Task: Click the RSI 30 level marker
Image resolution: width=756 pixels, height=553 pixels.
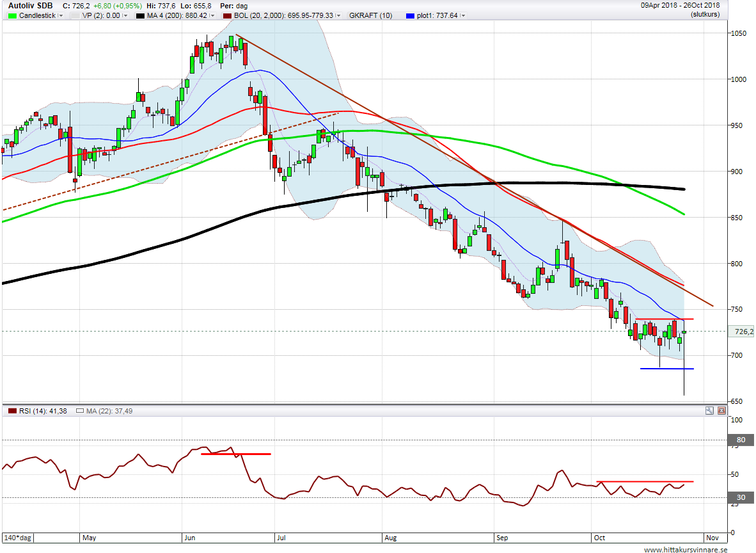Action: tap(741, 497)
